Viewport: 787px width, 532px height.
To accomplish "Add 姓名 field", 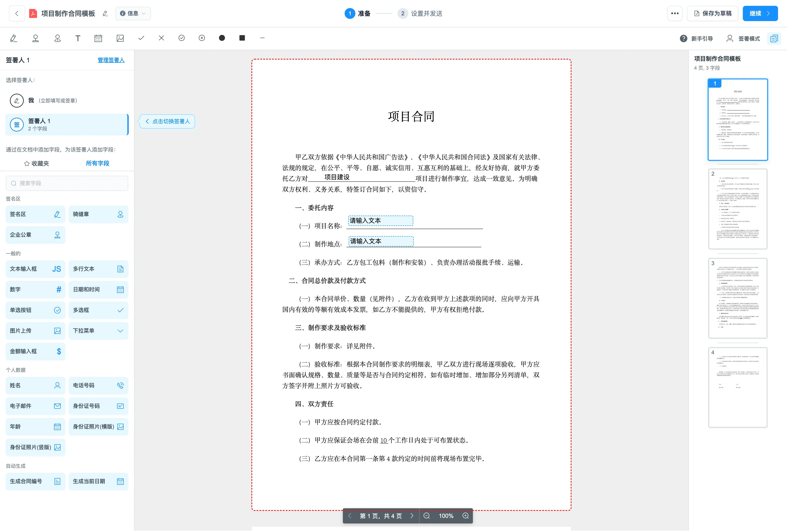I will pos(36,386).
